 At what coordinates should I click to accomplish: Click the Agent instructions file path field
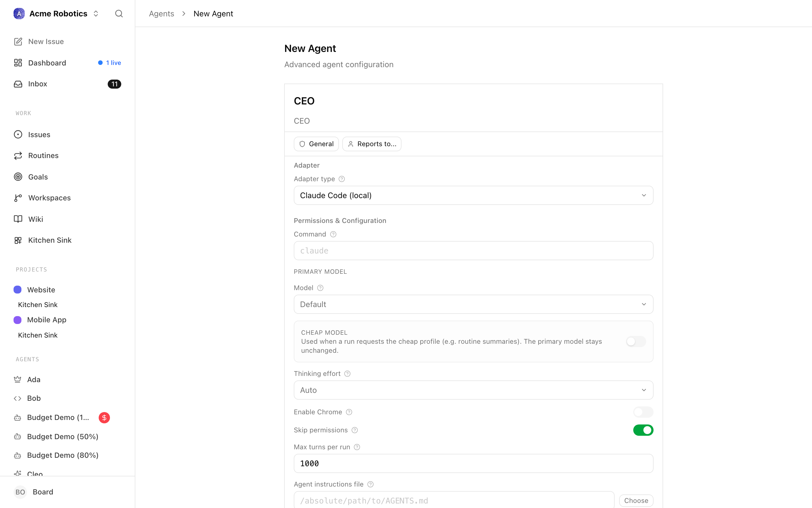click(454, 500)
